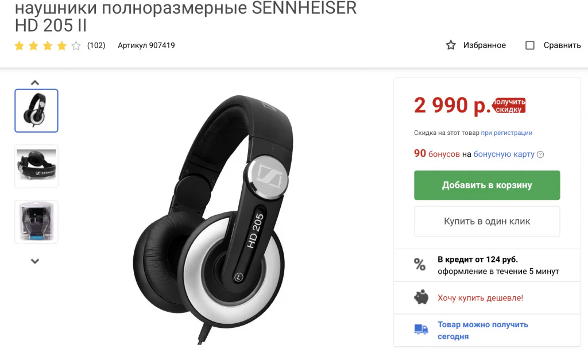Image resolution: width=588 pixels, height=364 pixels.
Task: Tick the Сравнить checkbox
Action: click(x=530, y=45)
